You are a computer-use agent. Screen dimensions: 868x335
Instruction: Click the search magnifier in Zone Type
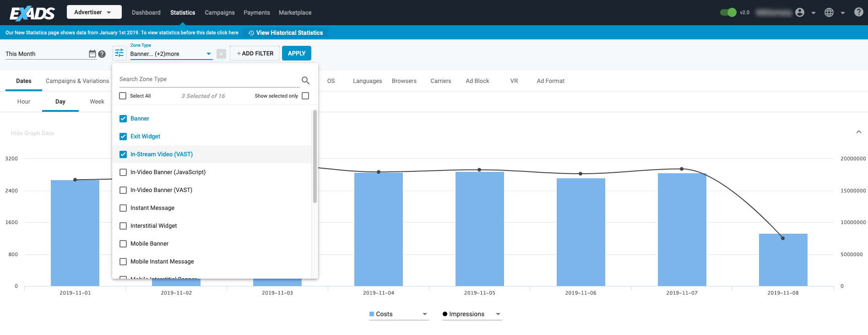click(305, 81)
